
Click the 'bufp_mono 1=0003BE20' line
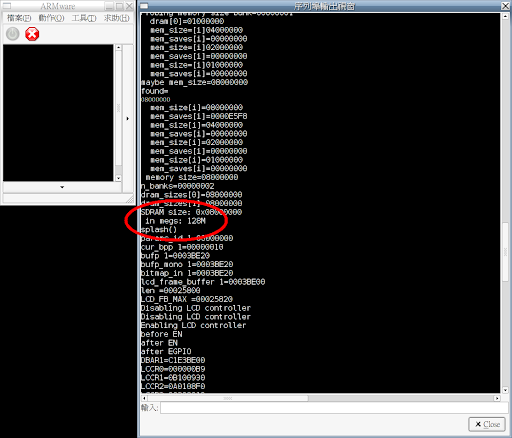coord(187,264)
